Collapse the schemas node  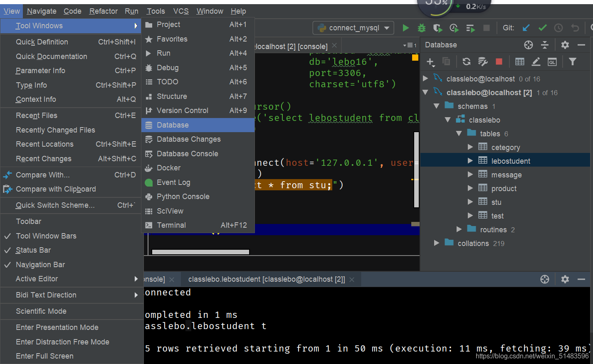click(x=437, y=106)
